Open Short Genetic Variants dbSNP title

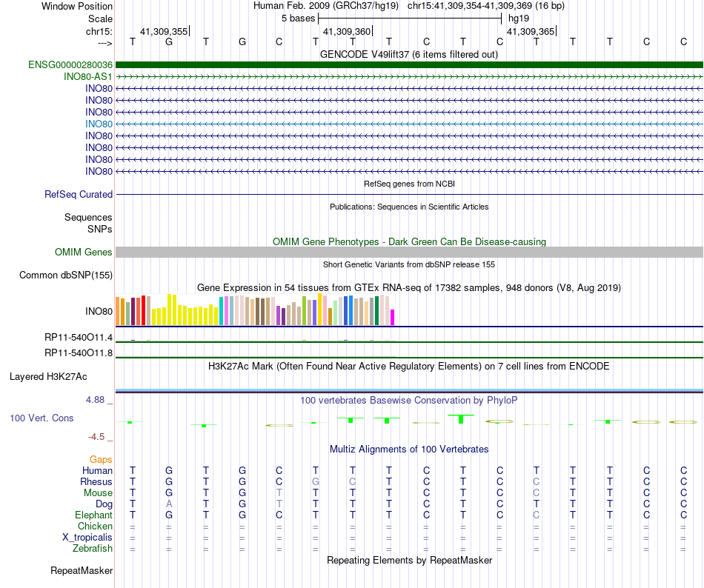tap(409, 264)
